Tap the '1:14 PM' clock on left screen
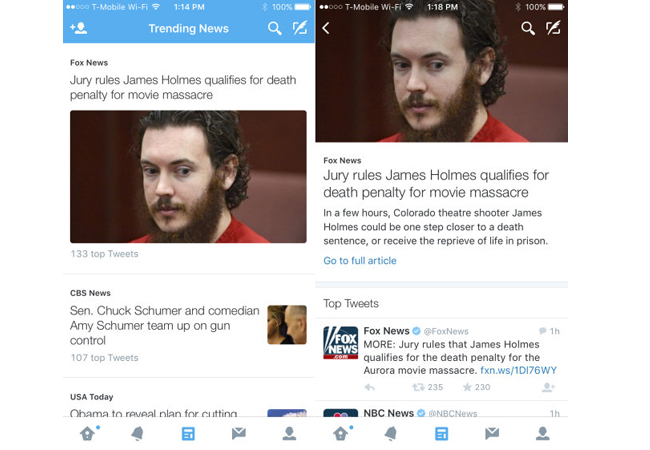Image resolution: width=650 pixels, height=450 pixels. [189, 7]
